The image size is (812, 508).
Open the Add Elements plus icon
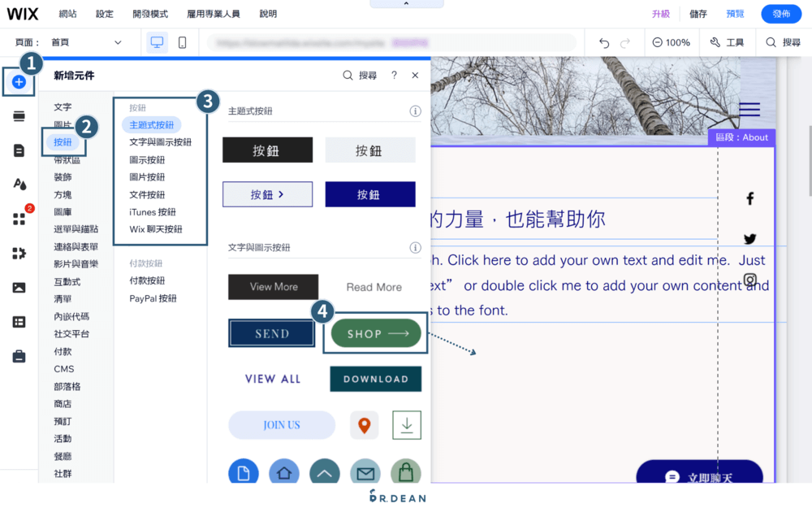[x=18, y=81]
